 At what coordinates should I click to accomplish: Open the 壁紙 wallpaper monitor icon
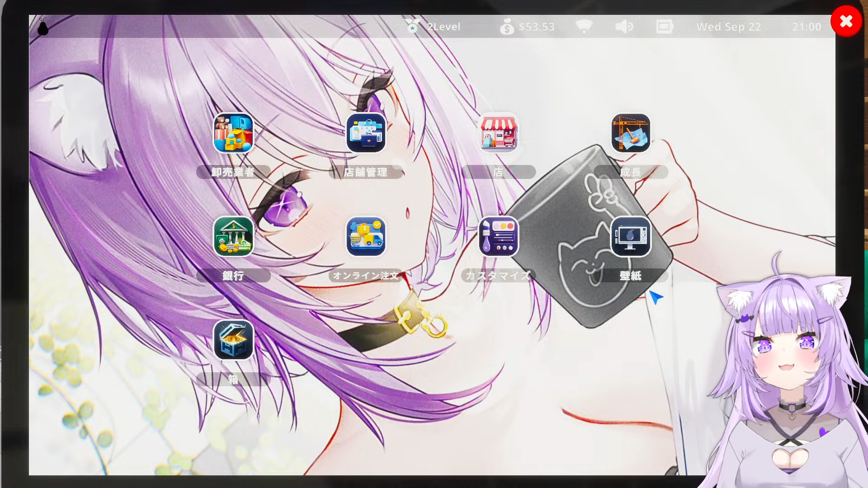click(x=631, y=236)
